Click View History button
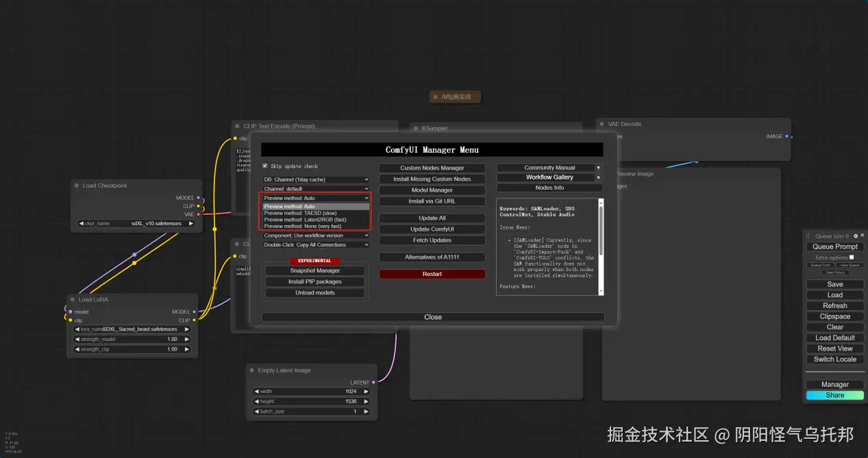868x458 pixels. 834,272
